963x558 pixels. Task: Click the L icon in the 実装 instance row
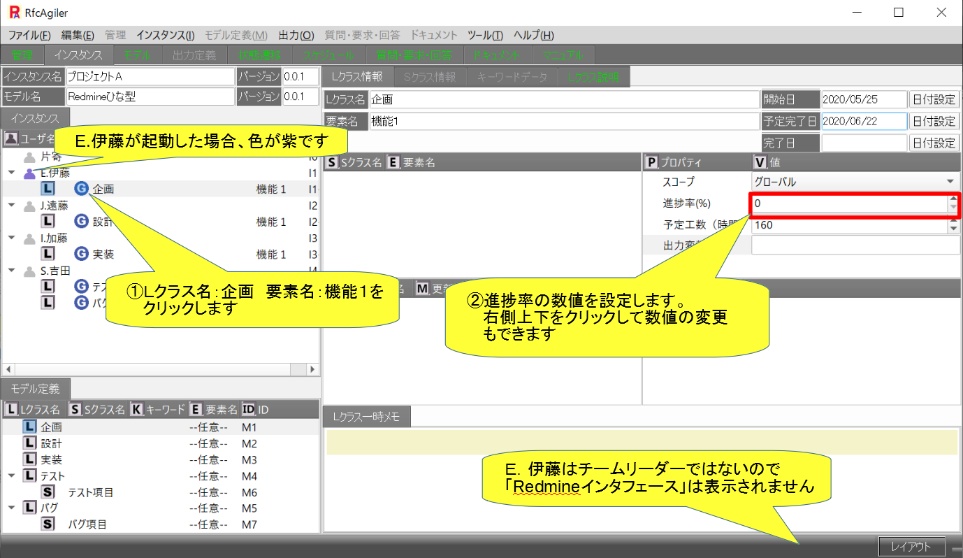click(48, 254)
